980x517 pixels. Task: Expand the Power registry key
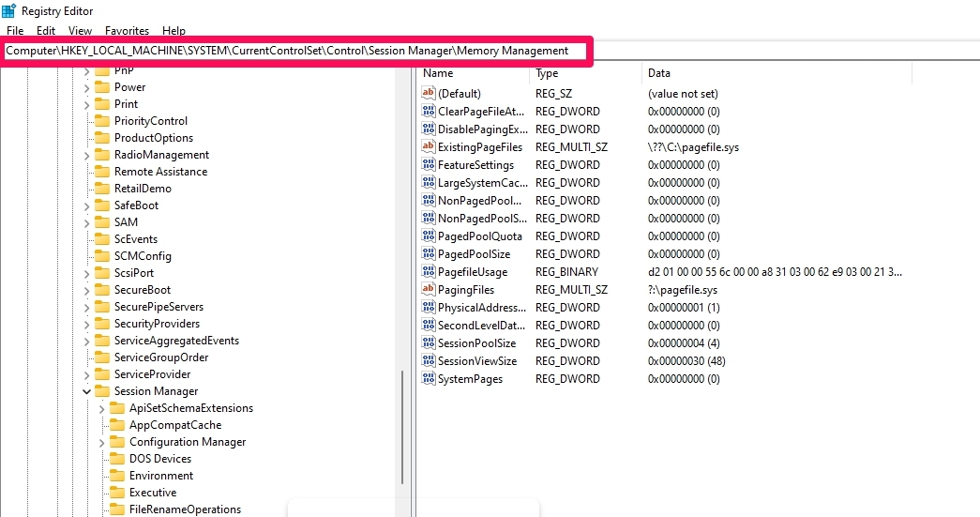click(86, 87)
